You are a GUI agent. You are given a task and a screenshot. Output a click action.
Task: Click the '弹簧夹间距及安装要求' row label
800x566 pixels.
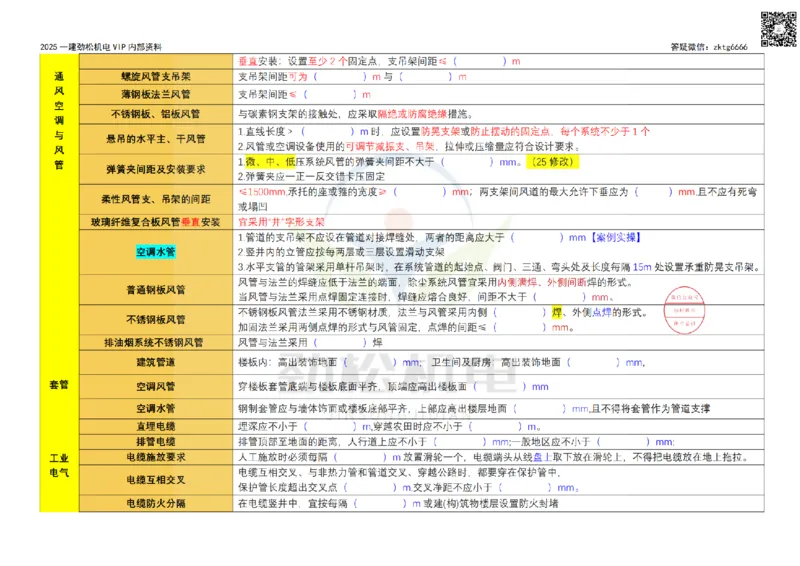156,169
